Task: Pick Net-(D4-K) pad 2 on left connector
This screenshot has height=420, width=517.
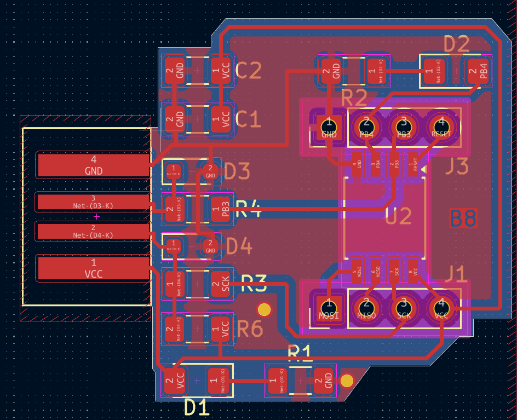Action: click(x=93, y=231)
